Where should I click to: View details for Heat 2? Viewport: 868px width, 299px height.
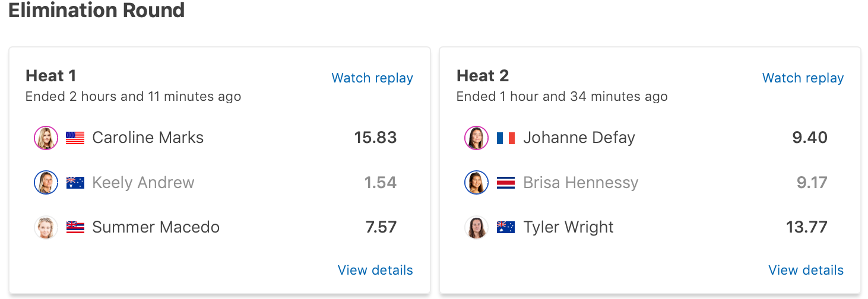(806, 271)
